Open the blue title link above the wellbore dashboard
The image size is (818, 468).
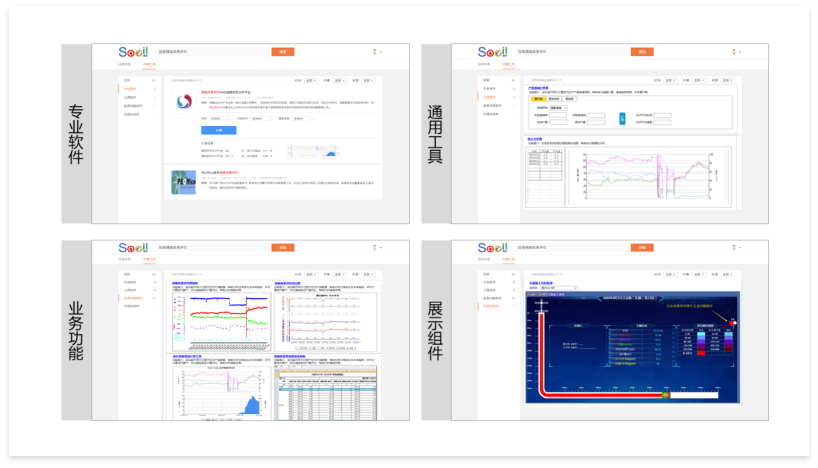541,283
